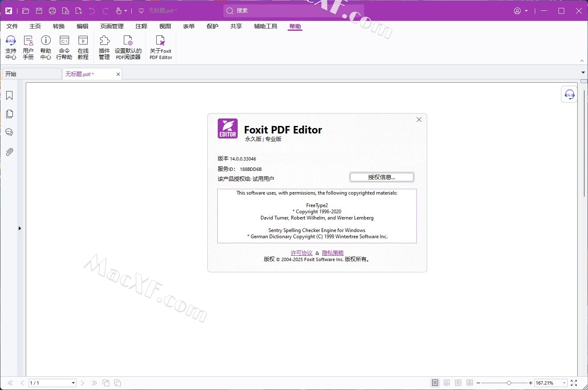Switch to the Edit (编辑) tab

(82, 26)
